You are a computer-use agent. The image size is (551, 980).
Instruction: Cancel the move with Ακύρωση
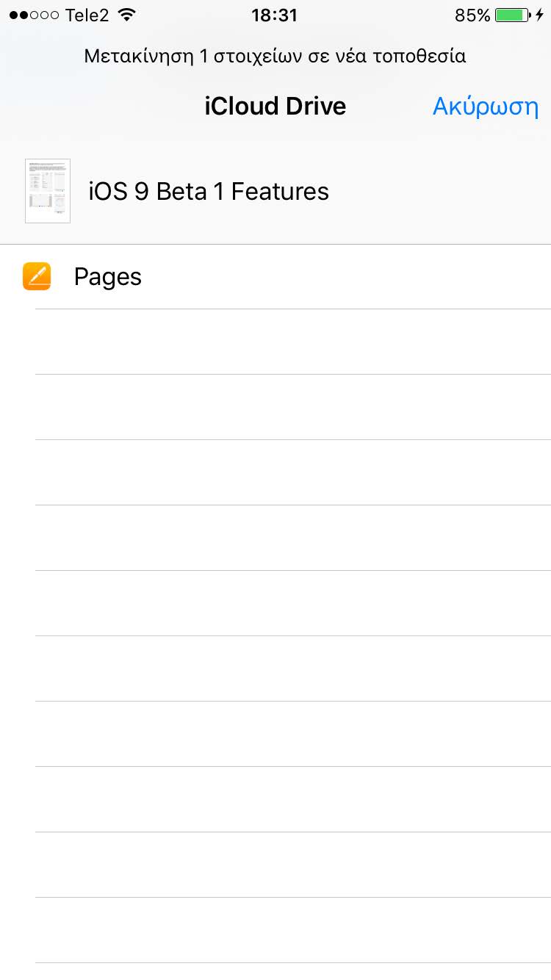click(486, 107)
